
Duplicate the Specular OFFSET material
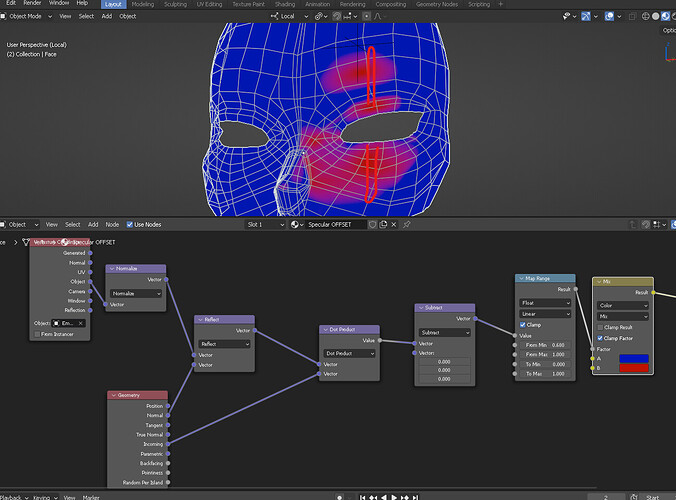pyautogui.click(x=383, y=225)
